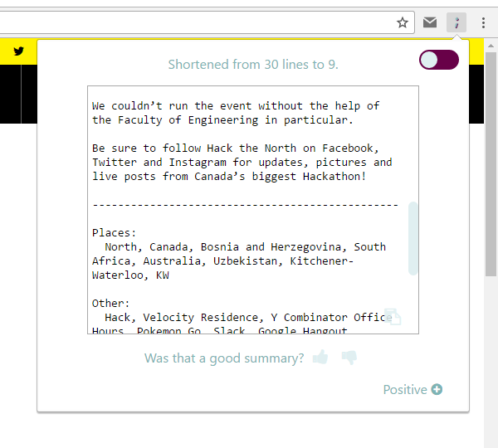The width and height of the screenshot is (498, 448).
Task: Click inside the browser address bar
Action: tap(207, 22)
